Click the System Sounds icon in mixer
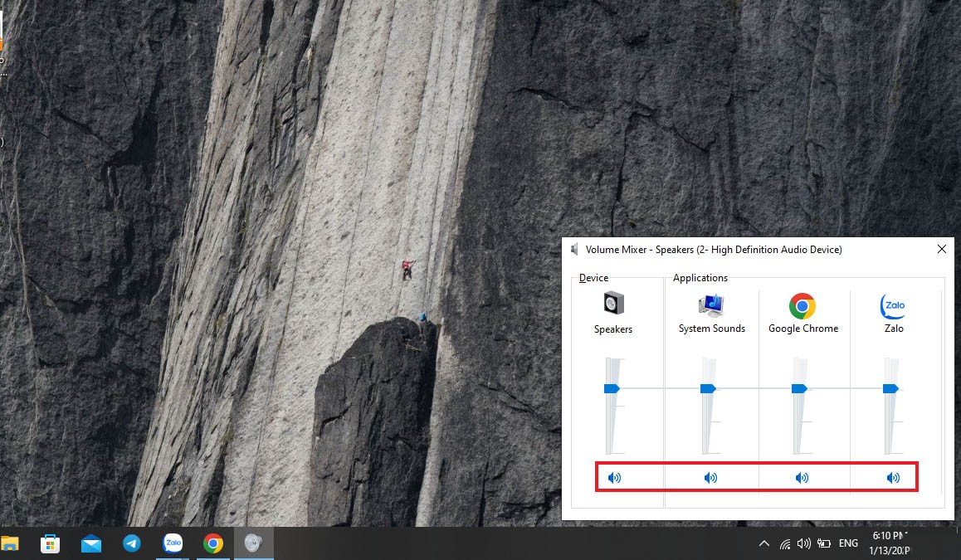Viewport: 961px width, 560px height. [711, 304]
